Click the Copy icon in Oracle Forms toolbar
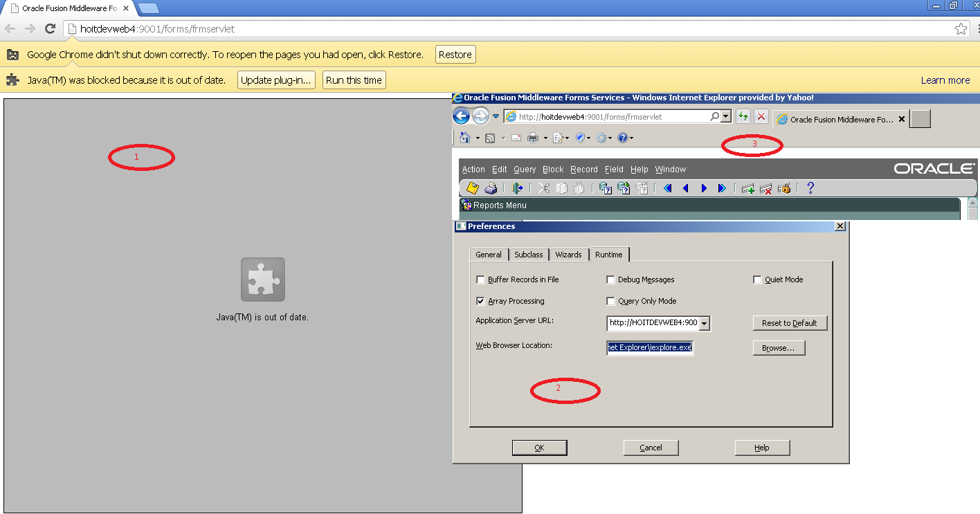Viewport: 980px width, 514px height. coord(561,188)
